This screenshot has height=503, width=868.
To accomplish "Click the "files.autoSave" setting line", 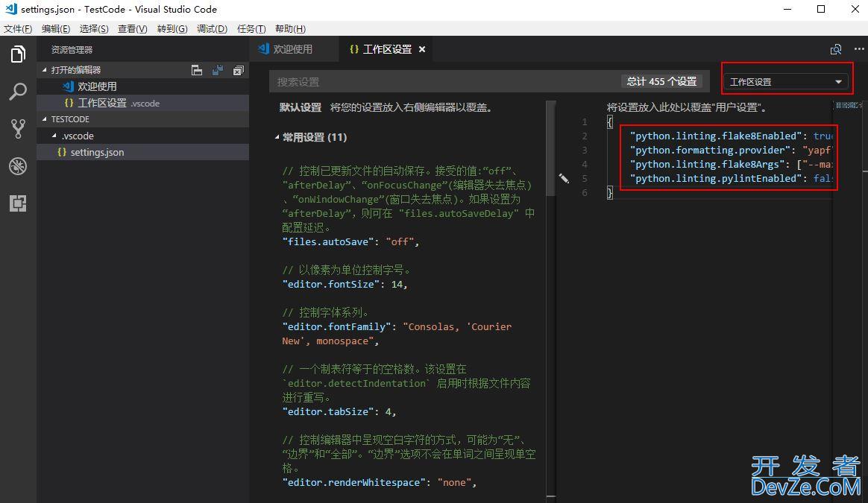I will pyautogui.click(x=350, y=242).
